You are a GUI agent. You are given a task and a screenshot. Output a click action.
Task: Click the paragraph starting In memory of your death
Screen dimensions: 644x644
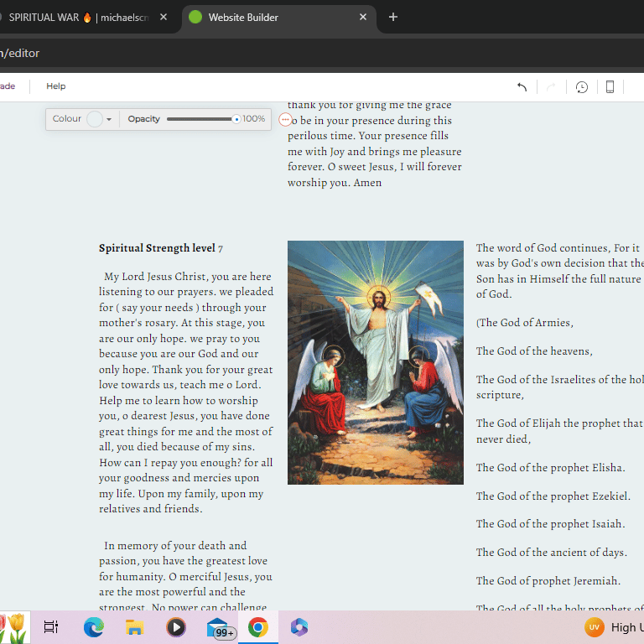pyautogui.click(x=185, y=576)
